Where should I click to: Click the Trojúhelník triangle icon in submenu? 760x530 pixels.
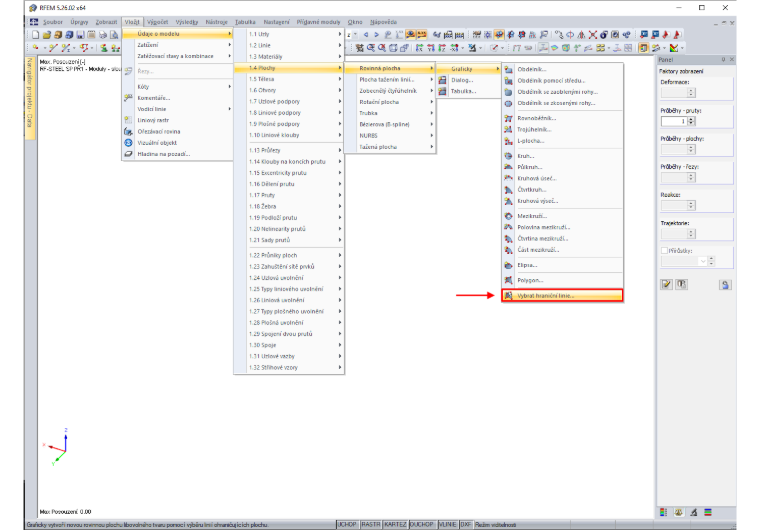click(508, 129)
